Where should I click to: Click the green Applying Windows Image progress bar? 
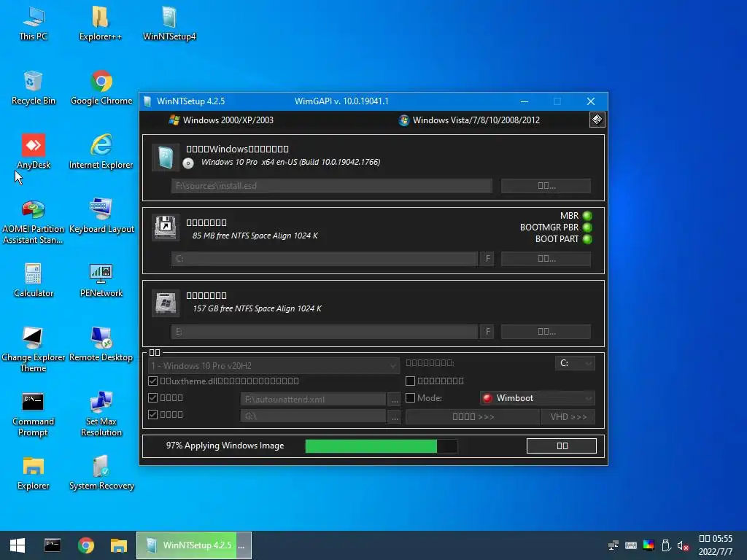pos(381,446)
